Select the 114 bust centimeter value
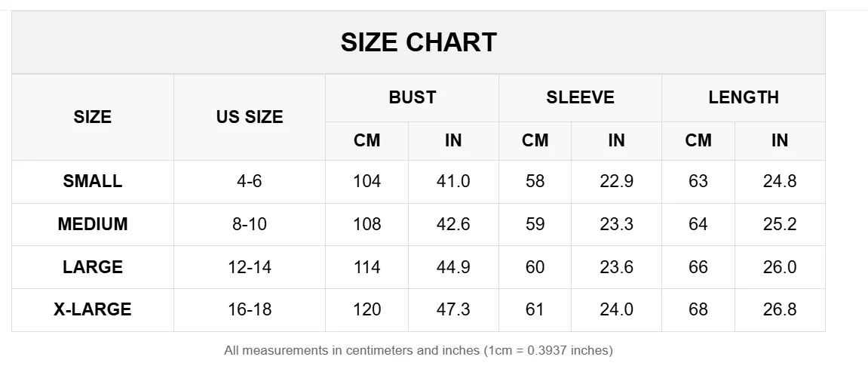The image size is (868, 372). (367, 267)
